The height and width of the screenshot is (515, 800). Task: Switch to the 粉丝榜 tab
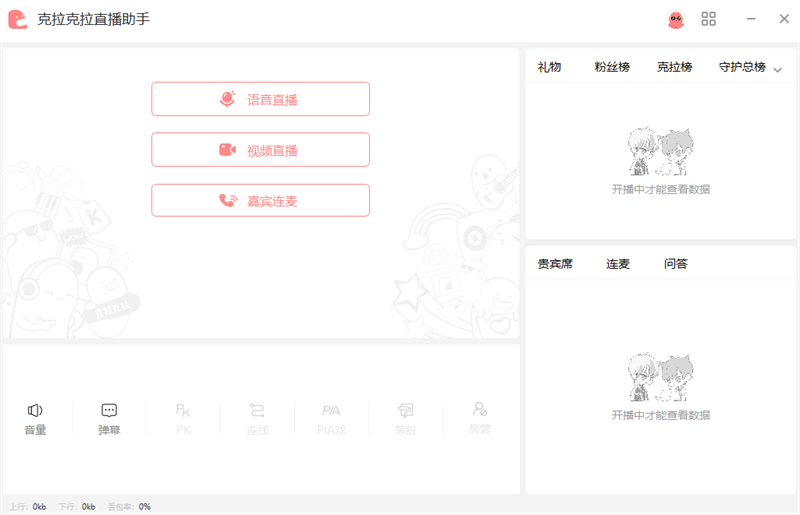click(612, 67)
